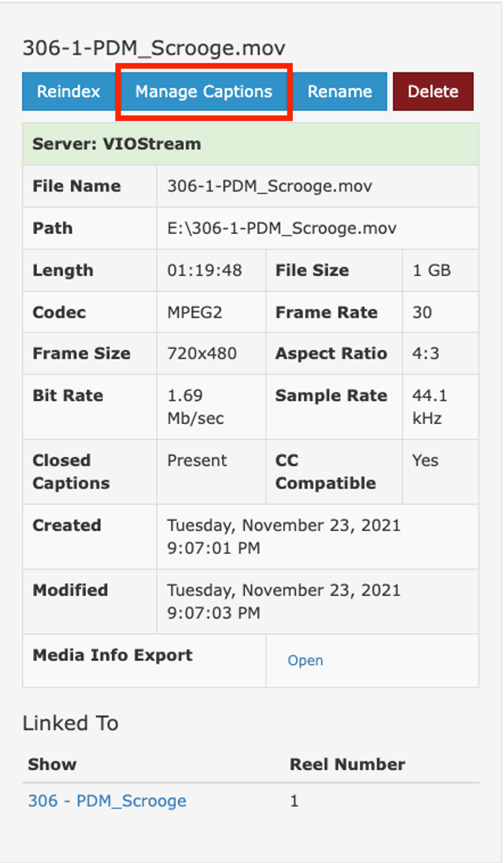Click the 720x480 frame size value
Viewport: 504px width, 863px height.
click(202, 354)
